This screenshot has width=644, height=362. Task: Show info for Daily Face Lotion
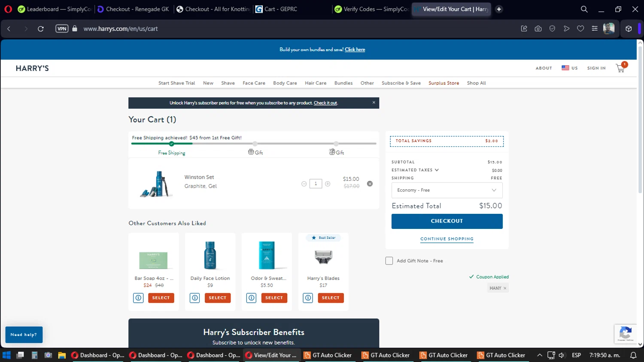[195, 298]
